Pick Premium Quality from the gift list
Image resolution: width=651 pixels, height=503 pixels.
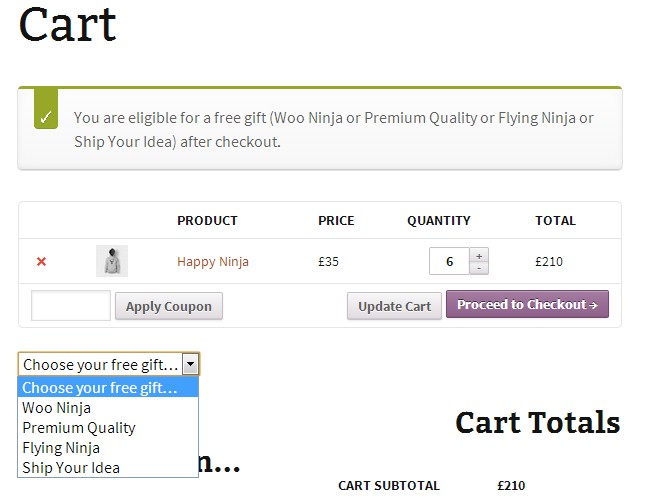[79, 428]
